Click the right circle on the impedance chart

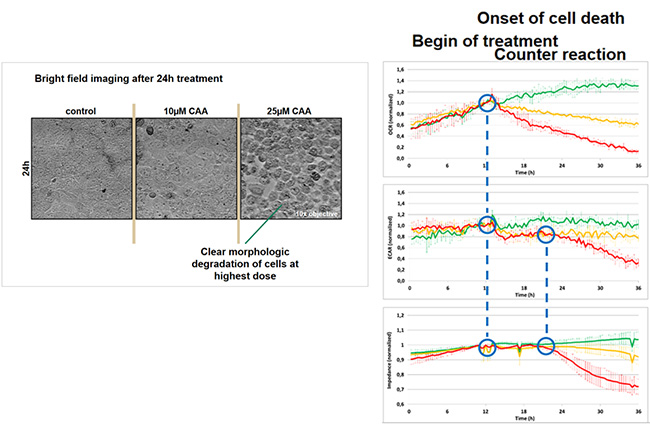point(546,346)
